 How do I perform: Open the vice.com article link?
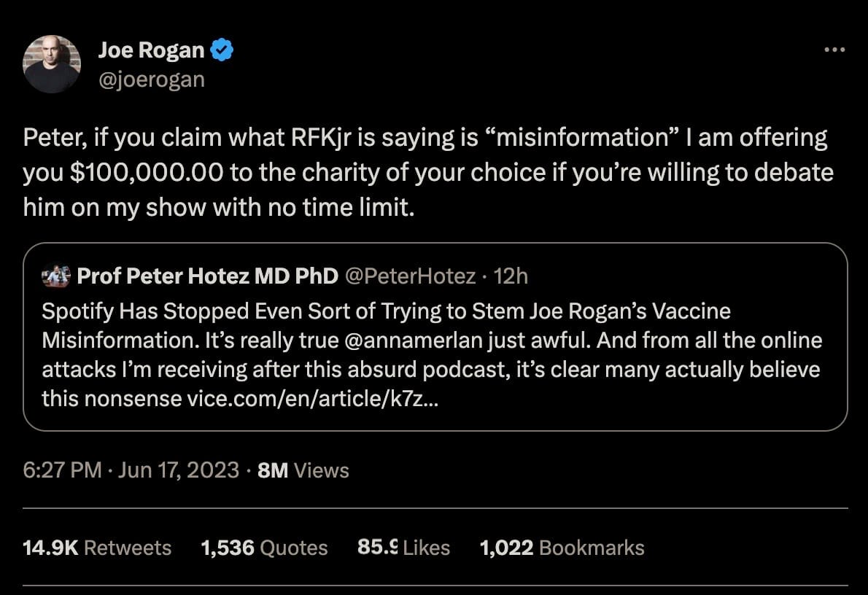[x=313, y=398]
